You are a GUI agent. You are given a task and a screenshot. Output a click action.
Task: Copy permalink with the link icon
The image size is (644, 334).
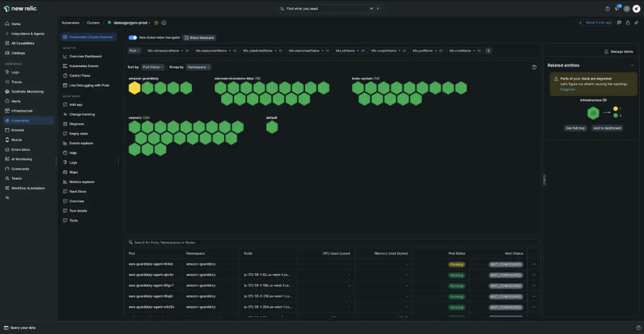point(636,23)
